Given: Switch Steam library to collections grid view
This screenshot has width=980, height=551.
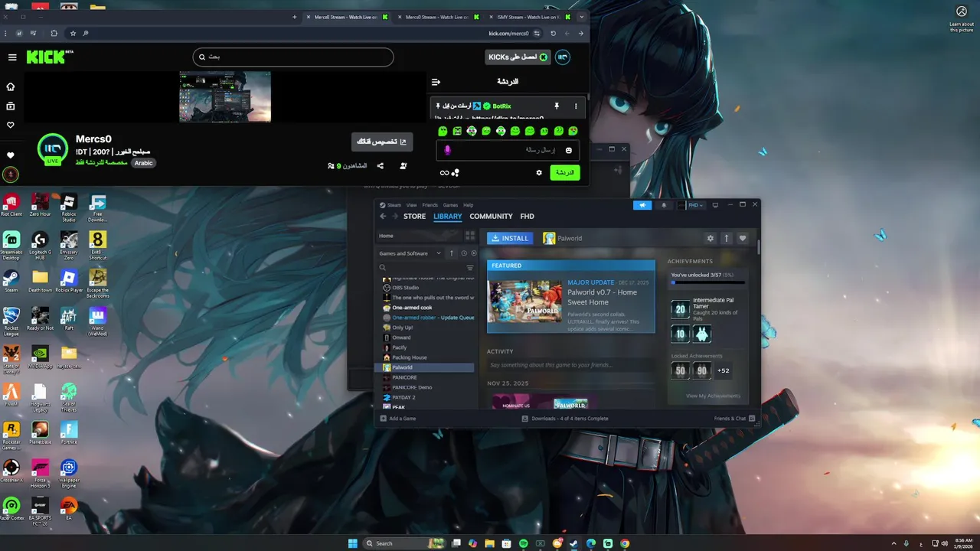Looking at the screenshot, I should [470, 236].
